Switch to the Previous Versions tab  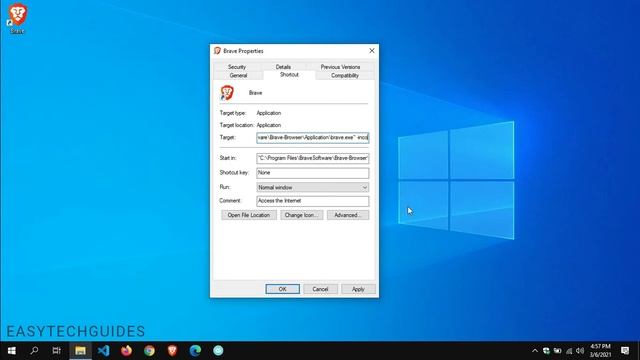click(x=340, y=67)
